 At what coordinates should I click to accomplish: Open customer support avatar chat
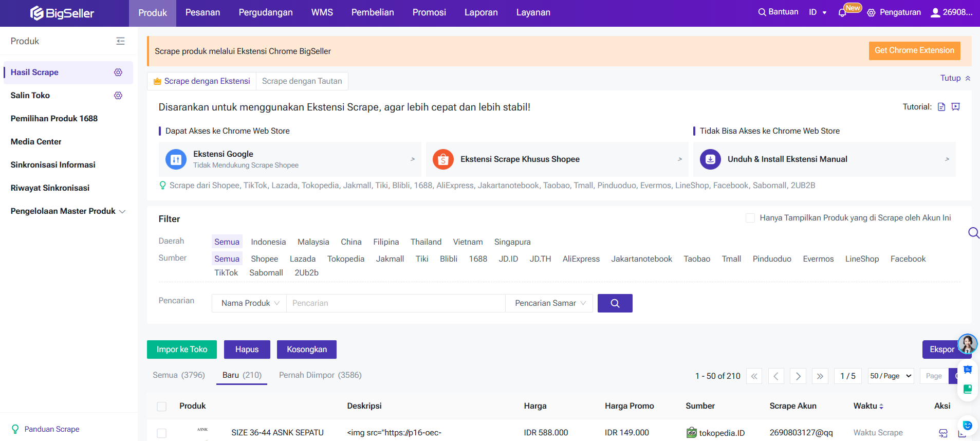click(x=968, y=344)
